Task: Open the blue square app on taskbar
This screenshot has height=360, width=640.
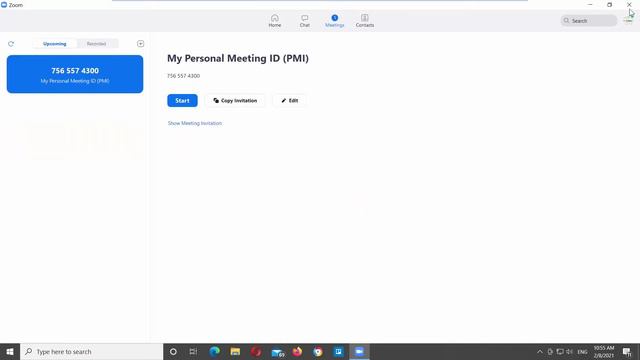Action: coord(339,351)
